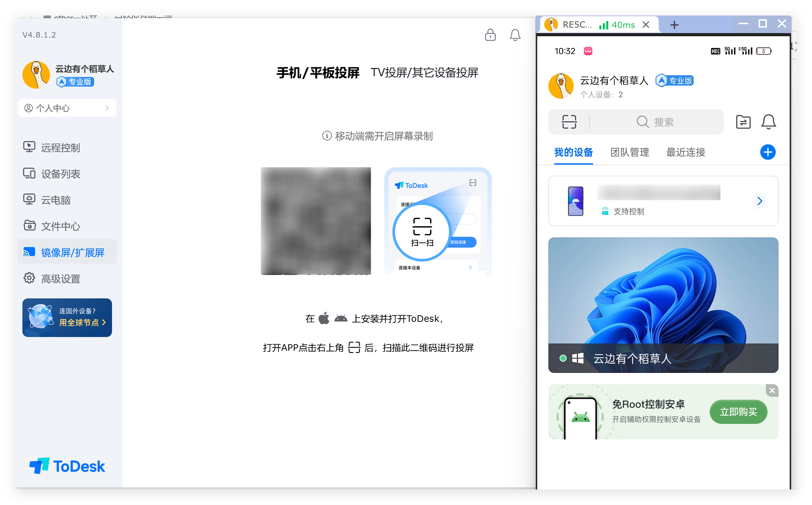Click version text V4.8.1.2
This screenshot has width=812, height=505.
39,35
